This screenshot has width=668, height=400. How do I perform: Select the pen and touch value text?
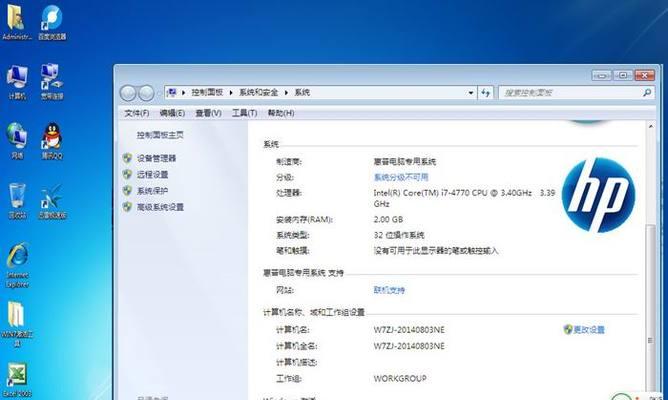436,251
